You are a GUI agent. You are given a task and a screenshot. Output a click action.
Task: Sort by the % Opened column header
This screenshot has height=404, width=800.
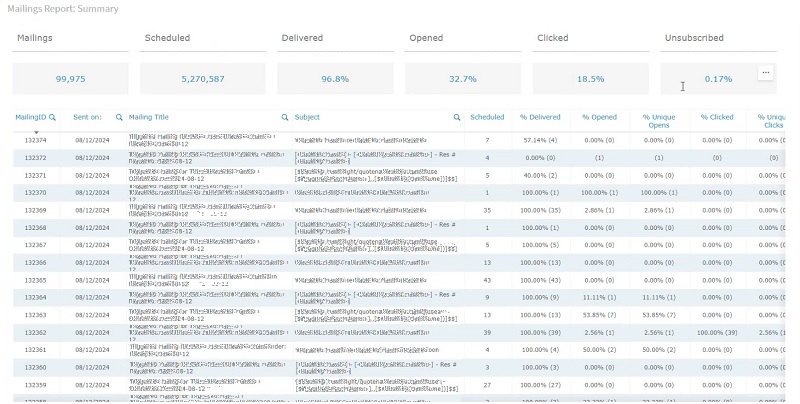(599, 117)
